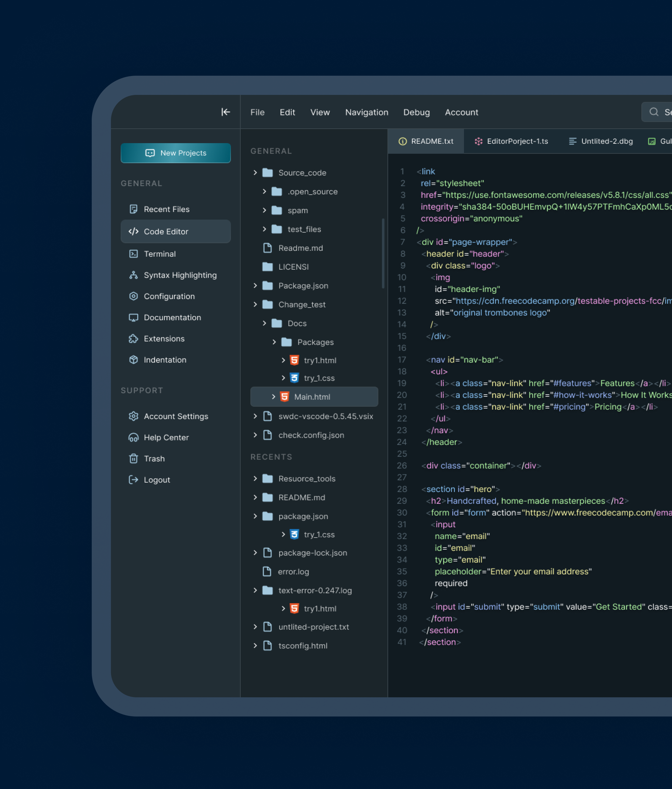Click the New Projects button
Screen dimensions: 672x789
click(176, 153)
